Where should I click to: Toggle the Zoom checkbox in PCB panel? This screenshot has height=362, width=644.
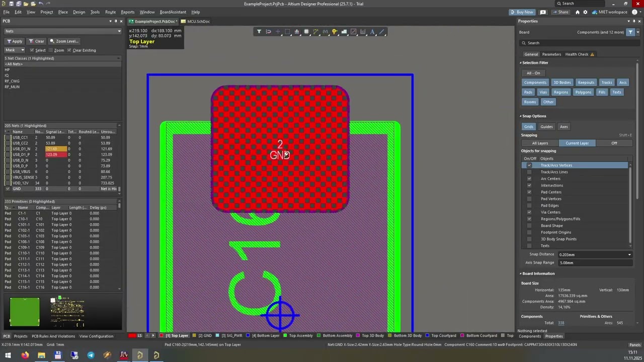pyautogui.click(x=50, y=50)
